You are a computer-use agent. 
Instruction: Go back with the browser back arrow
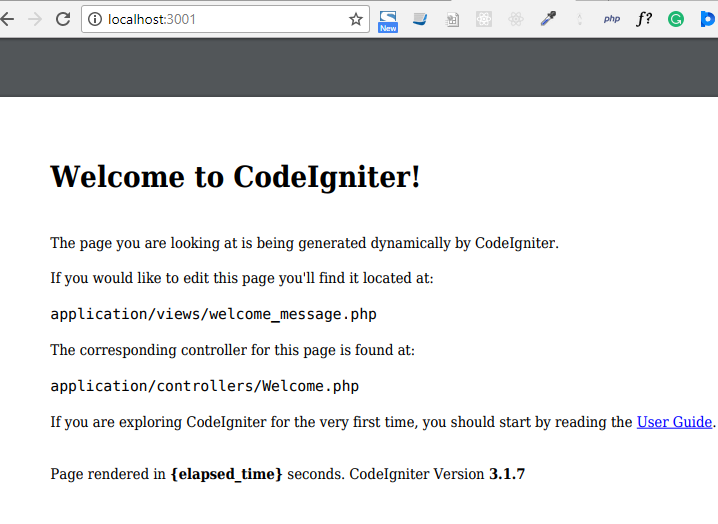6,19
